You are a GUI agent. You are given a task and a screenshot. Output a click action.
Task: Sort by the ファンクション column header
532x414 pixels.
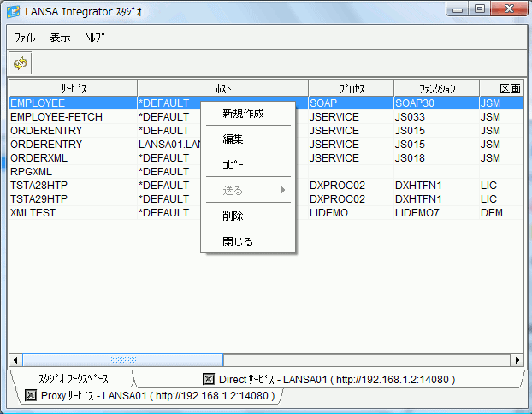(437, 89)
